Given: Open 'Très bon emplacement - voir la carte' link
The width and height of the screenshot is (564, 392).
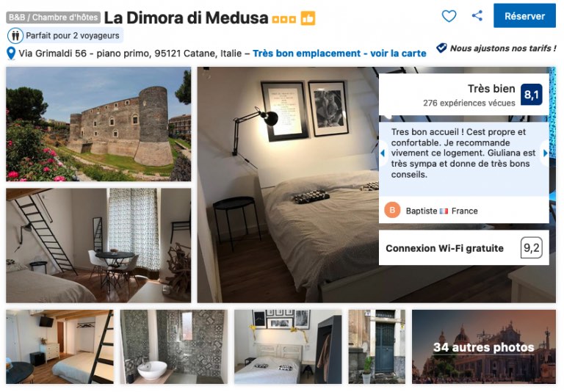Looking at the screenshot, I should click(x=339, y=54).
